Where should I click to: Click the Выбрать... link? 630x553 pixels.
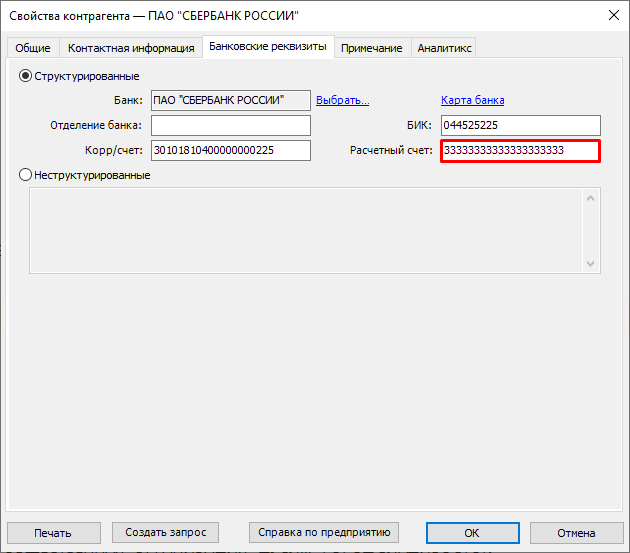342,100
